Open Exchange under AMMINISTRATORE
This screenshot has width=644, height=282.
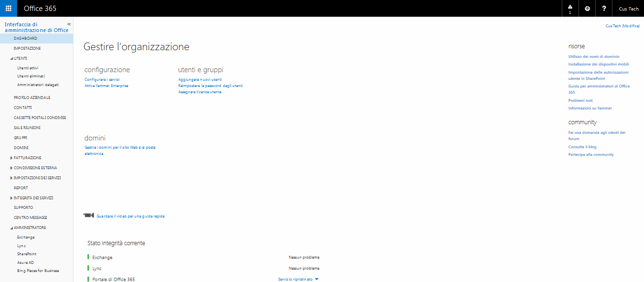26,237
